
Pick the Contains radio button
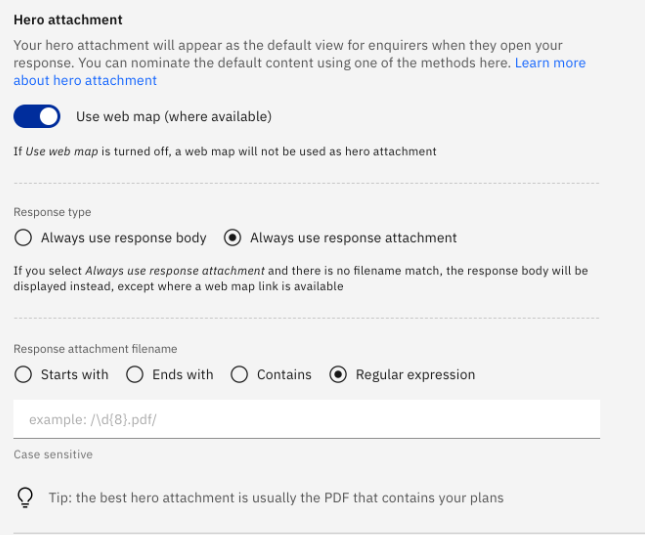239,375
